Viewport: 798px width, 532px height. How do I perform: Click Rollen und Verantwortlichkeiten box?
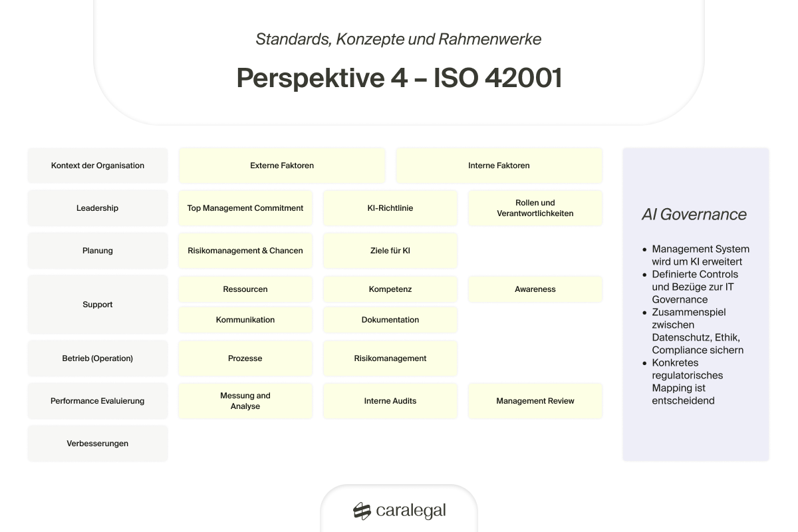pyautogui.click(x=535, y=208)
